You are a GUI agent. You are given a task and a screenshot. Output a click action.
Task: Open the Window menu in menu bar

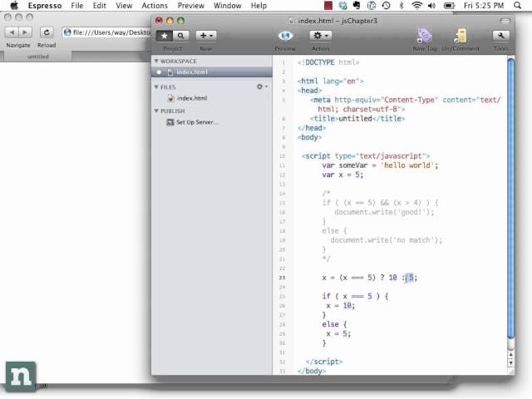(x=228, y=5)
